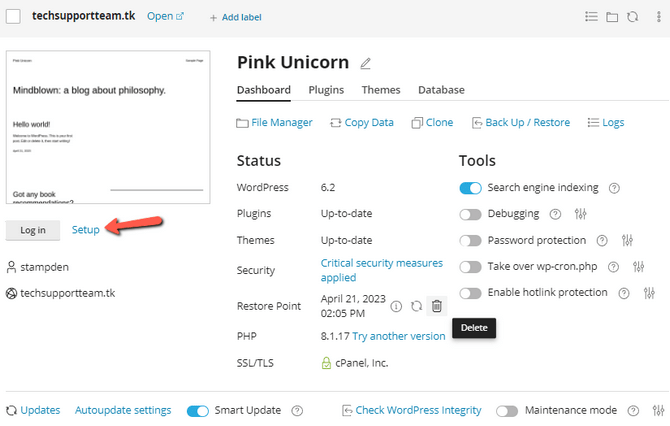The width and height of the screenshot is (670, 426).
Task: Disable Search engine indexing toggle
Action: click(x=470, y=188)
